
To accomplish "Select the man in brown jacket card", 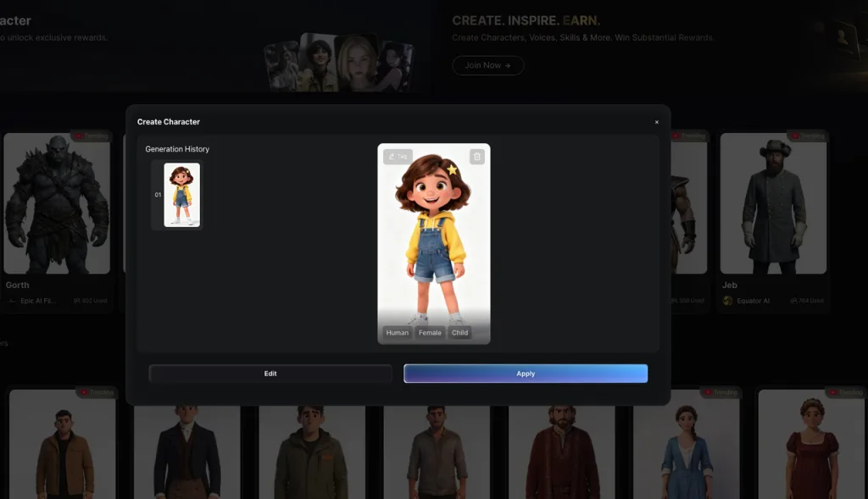I will pos(63,444).
